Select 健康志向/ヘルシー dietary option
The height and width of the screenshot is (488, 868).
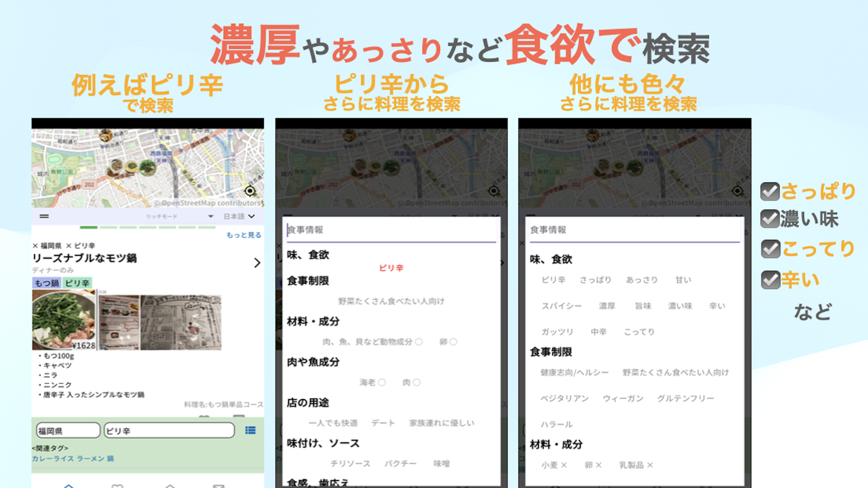(574, 372)
